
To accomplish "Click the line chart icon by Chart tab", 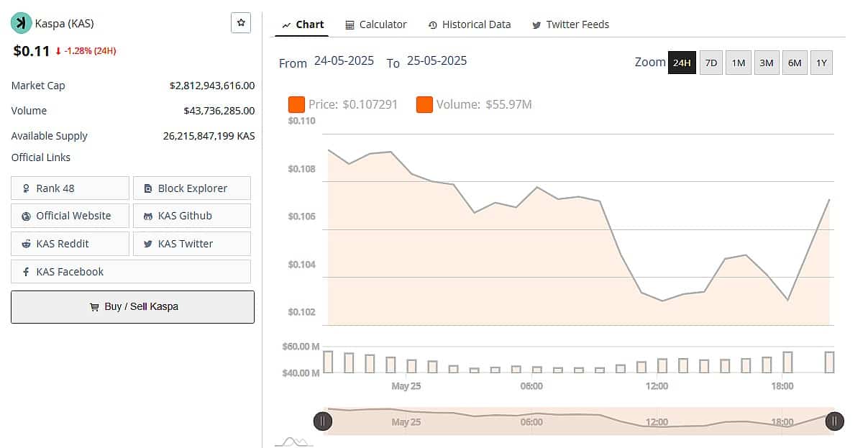I will point(286,25).
